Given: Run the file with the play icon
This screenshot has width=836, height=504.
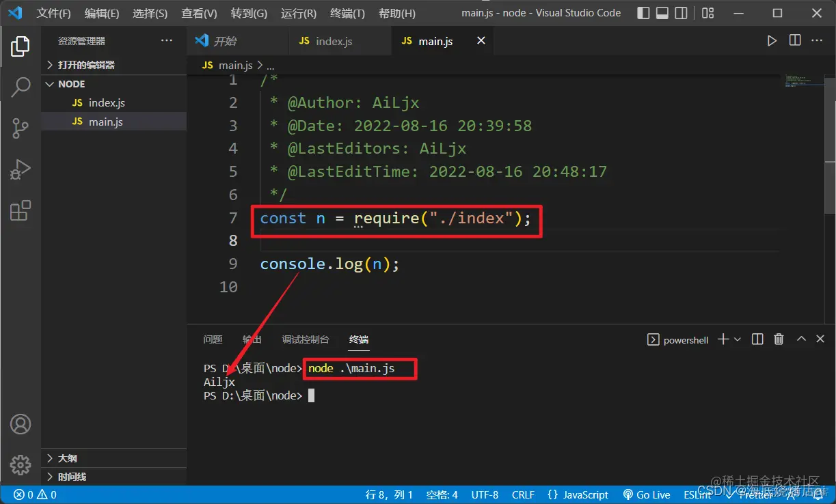Looking at the screenshot, I should pyautogui.click(x=772, y=41).
